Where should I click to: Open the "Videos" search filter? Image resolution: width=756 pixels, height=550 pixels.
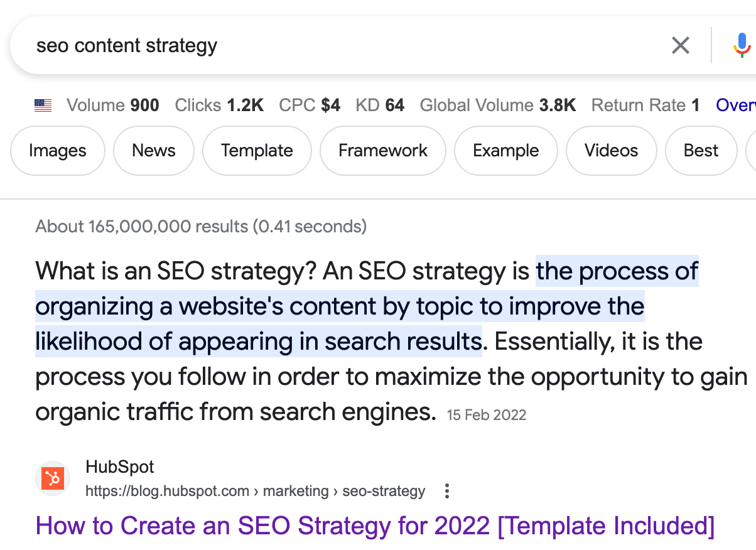(x=611, y=151)
